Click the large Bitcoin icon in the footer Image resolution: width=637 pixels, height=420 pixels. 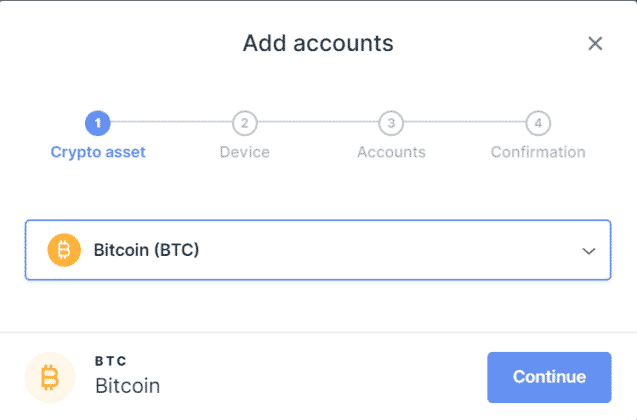point(49,377)
